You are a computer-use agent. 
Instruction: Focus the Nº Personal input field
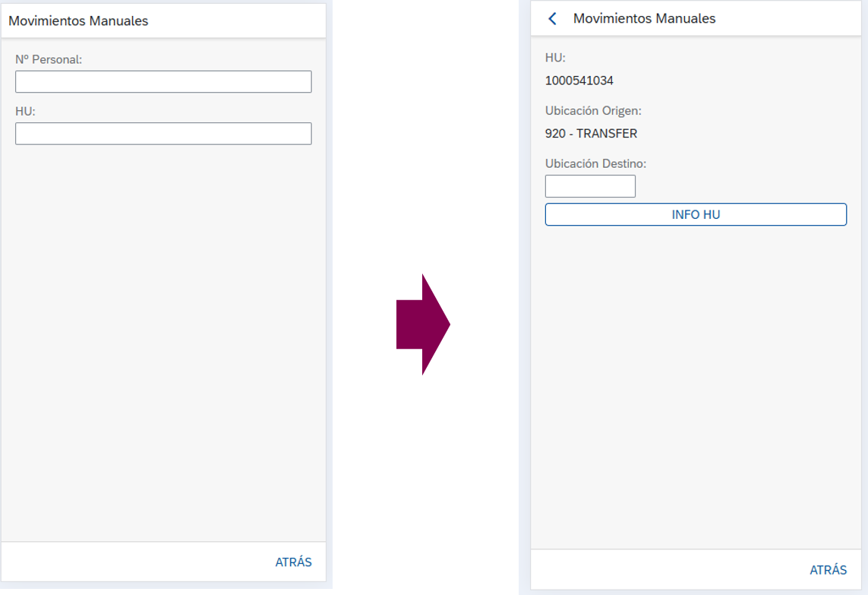pos(163,81)
